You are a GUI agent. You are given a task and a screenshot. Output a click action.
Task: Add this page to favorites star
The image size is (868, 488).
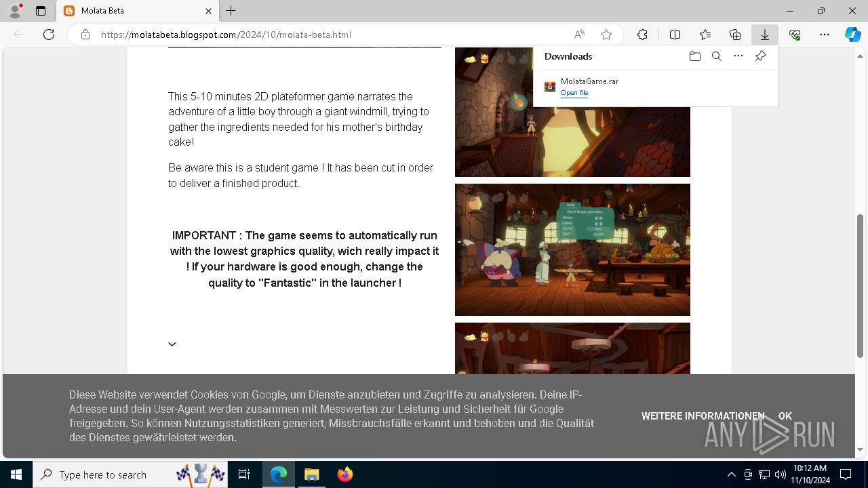pos(606,35)
